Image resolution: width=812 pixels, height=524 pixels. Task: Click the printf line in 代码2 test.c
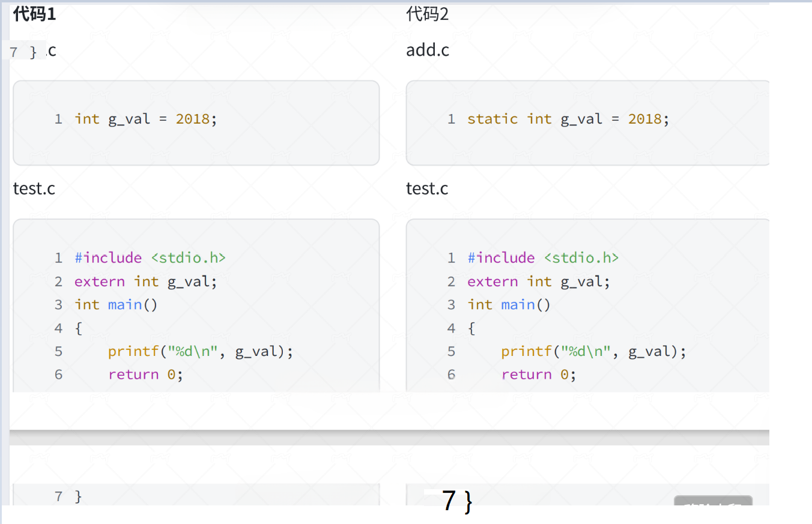point(594,351)
